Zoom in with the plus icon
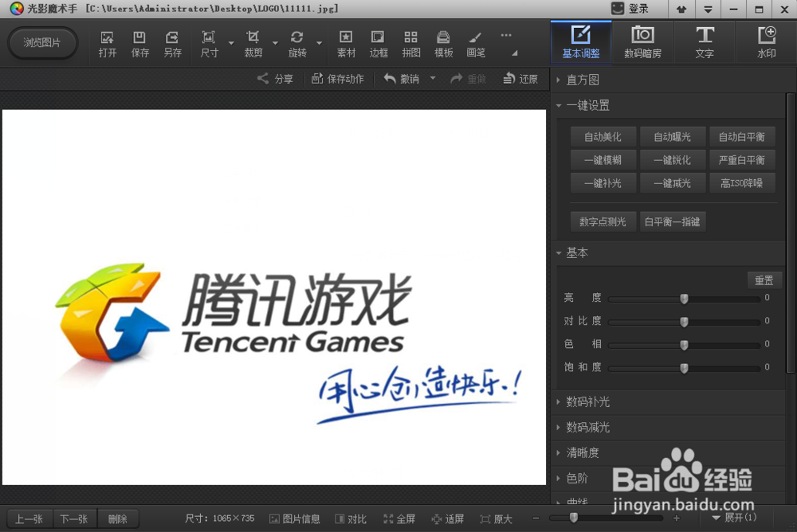This screenshot has width=797, height=532. point(677,518)
